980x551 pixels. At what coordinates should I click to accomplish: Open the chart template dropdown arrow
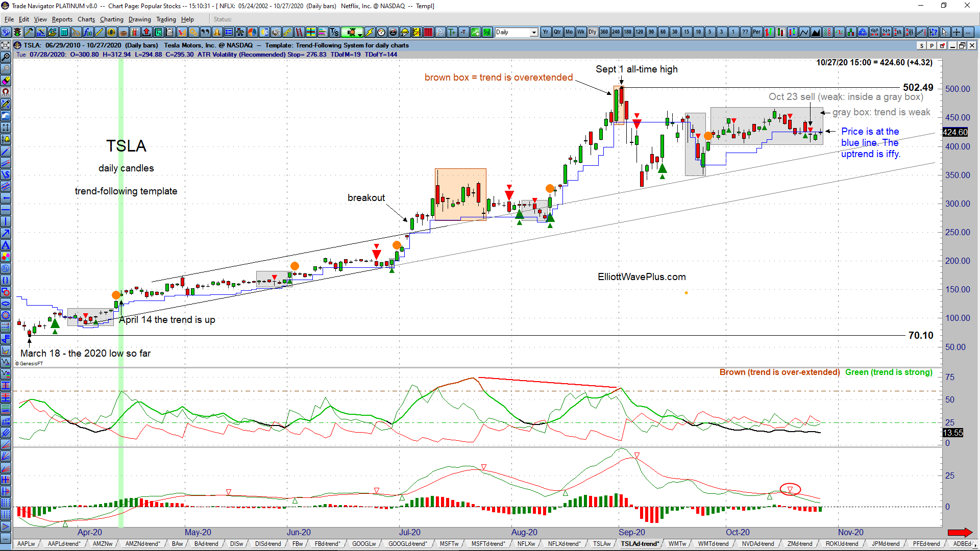360,35
